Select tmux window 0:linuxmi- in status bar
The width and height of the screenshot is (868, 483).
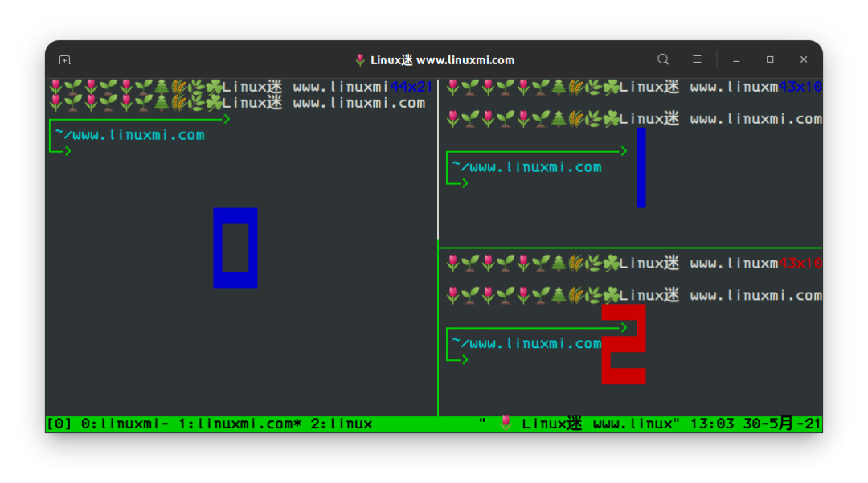tap(125, 424)
